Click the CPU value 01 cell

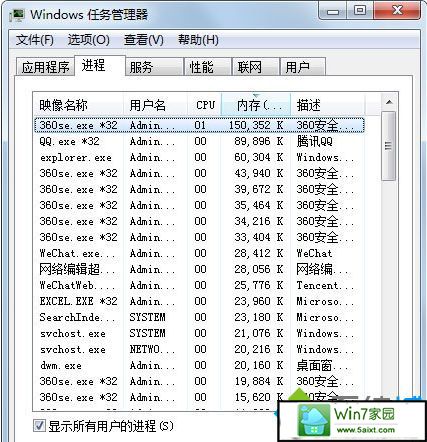[x=200, y=125]
